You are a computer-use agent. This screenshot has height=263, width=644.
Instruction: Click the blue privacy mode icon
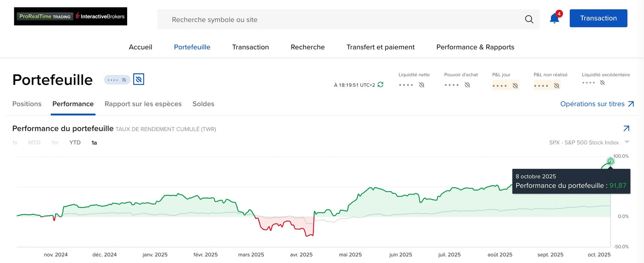coord(139,79)
